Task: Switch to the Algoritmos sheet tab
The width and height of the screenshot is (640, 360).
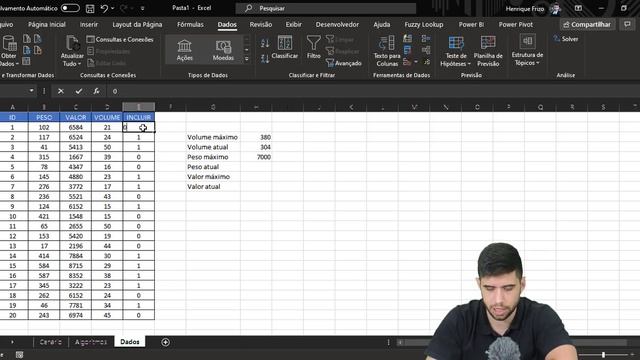Action: pyautogui.click(x=91, y=342)
